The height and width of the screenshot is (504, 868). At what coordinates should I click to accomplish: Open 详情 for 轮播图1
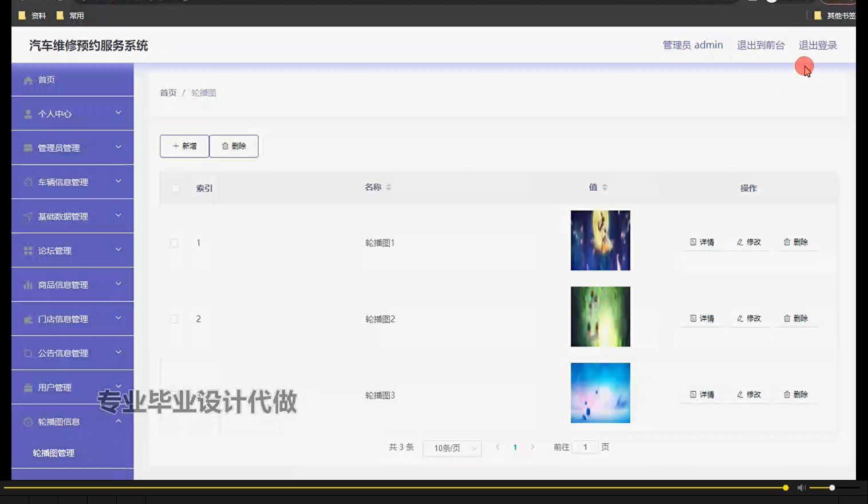[702, 242]
